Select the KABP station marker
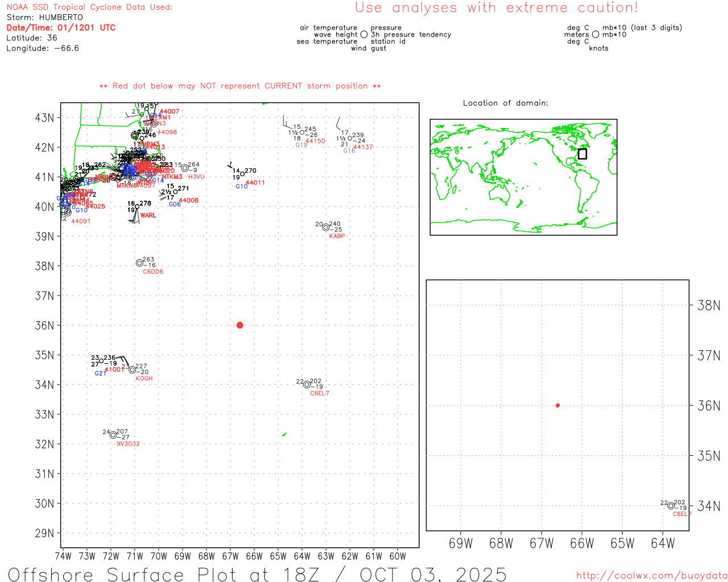Viewport: 728px width, 582px height. click(x=326, y=227)
